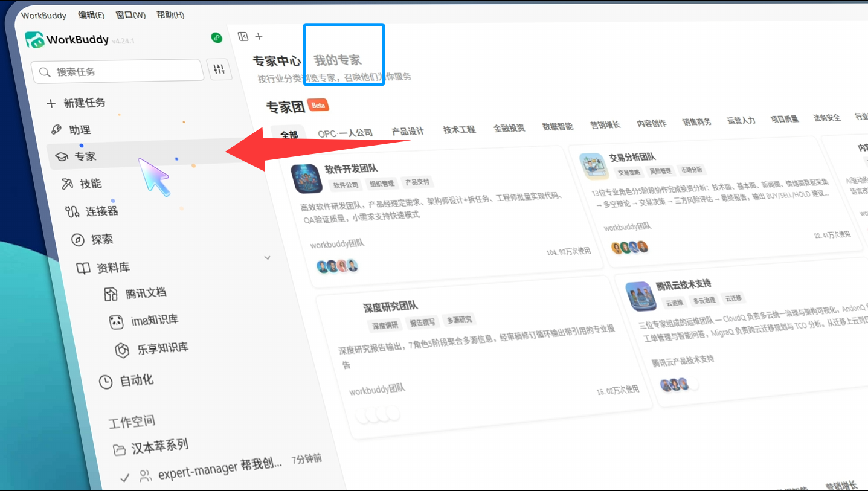Open the 帮助(H) menu
Viewport: 868px width, 491px height.
point(170,15)
